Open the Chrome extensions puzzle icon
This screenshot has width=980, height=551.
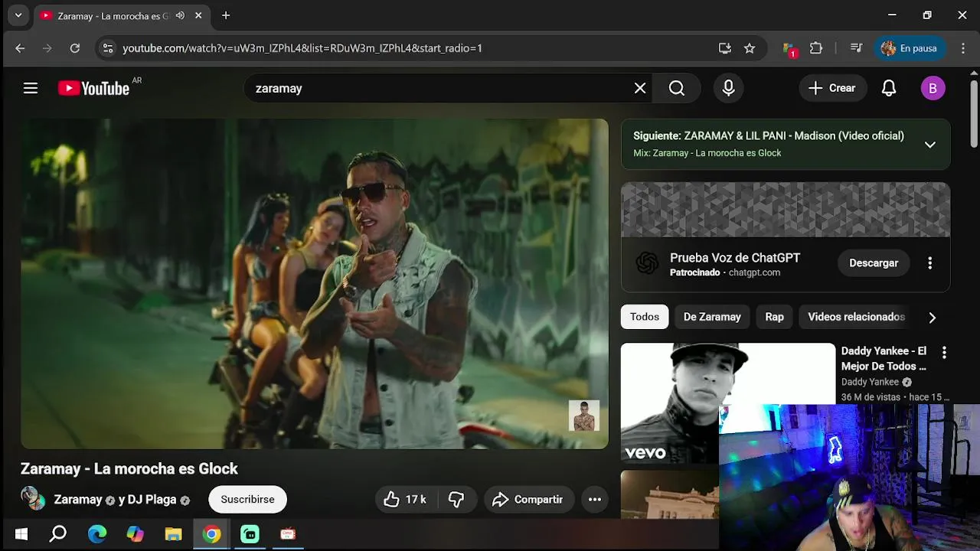pos(816,48)
